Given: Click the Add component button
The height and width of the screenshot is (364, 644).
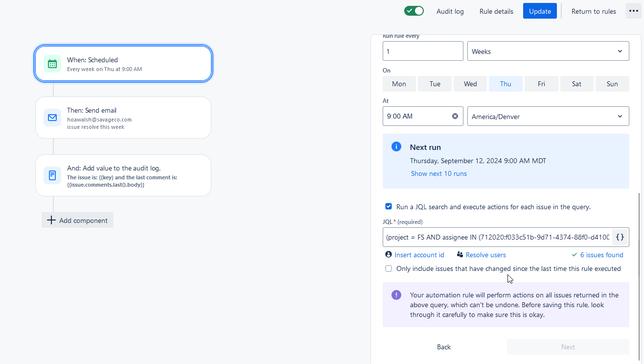Looking at the screenshot, I should point(77,220).
